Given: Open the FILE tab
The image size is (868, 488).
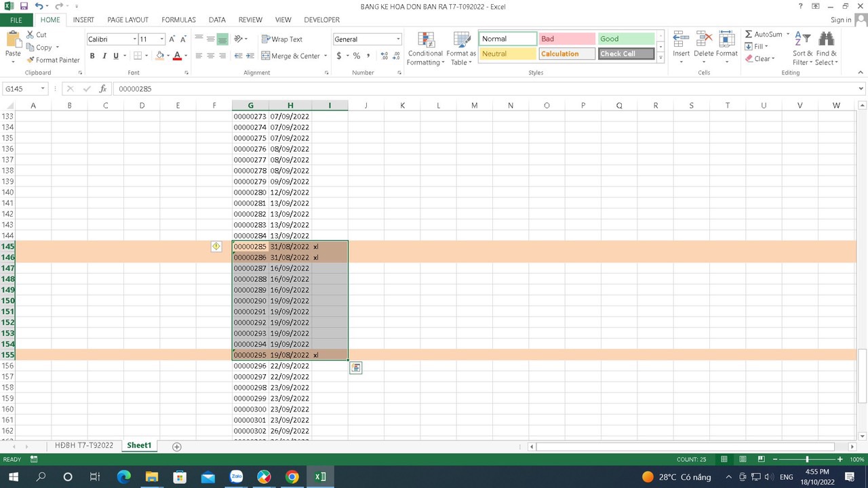Looking at the screenshot, I should point(16,20).
